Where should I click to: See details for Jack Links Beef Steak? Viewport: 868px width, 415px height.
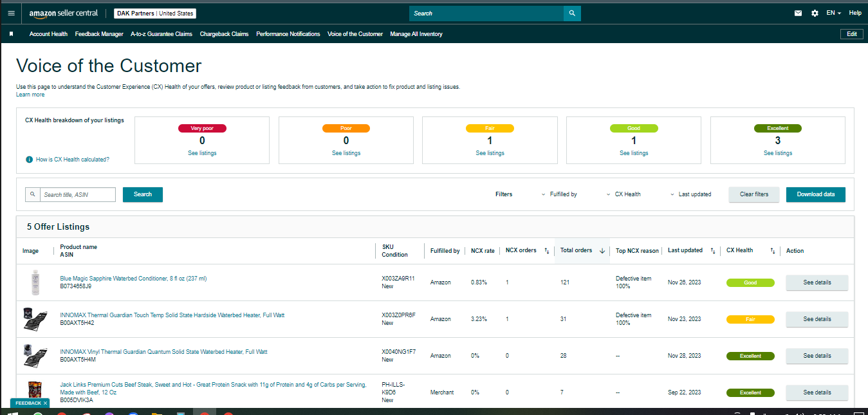pyautogui.click(x=817, y=392)
